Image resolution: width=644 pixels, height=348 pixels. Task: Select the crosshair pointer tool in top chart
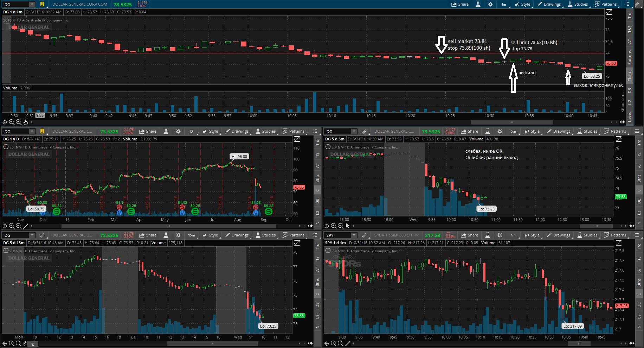pos(5,122)
